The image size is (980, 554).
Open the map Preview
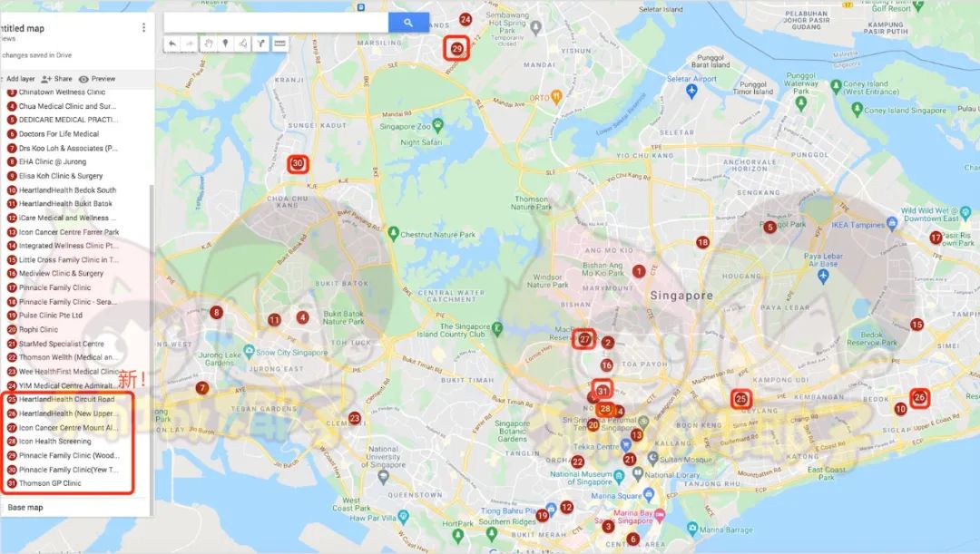(x=97, y=79)
